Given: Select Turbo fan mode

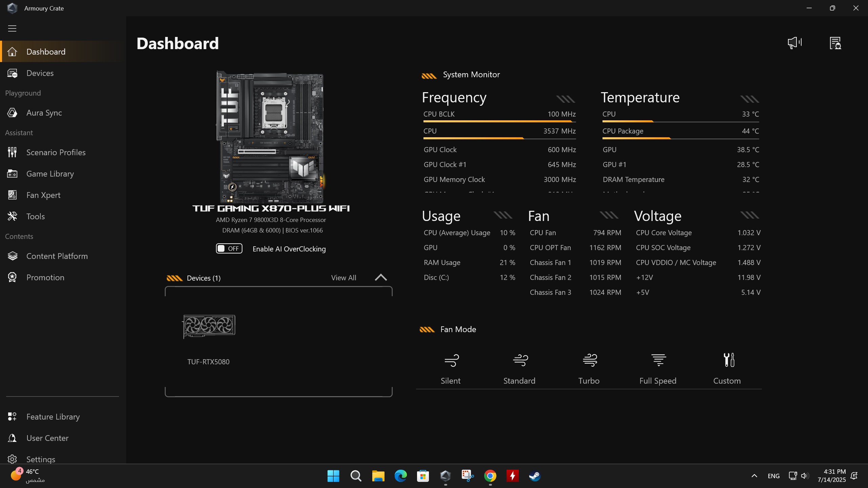Looking at the screenshot, I should (589, 368).
